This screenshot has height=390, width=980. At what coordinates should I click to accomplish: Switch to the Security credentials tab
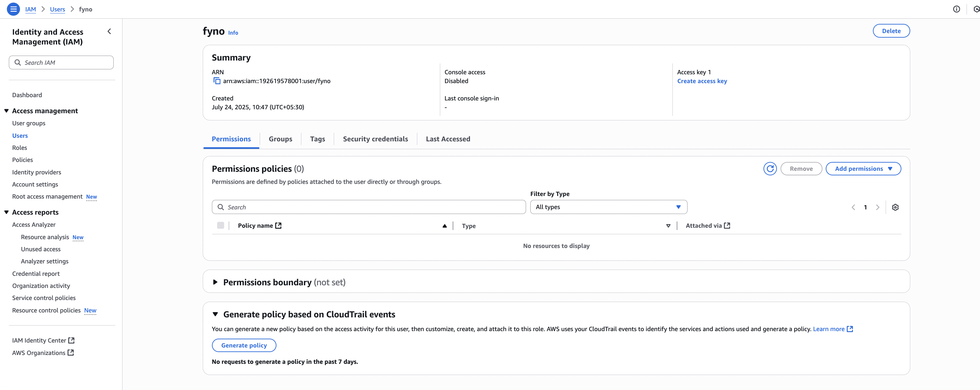[375, 139]
